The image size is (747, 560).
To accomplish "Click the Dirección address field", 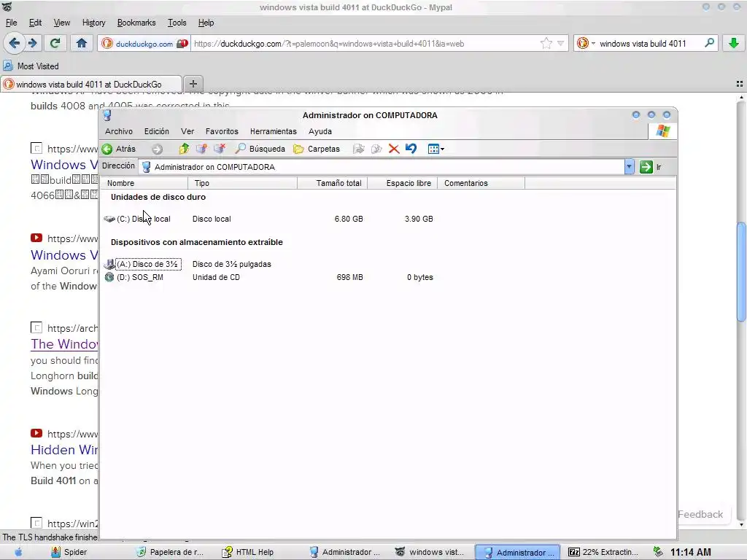I will click(381, 167).
